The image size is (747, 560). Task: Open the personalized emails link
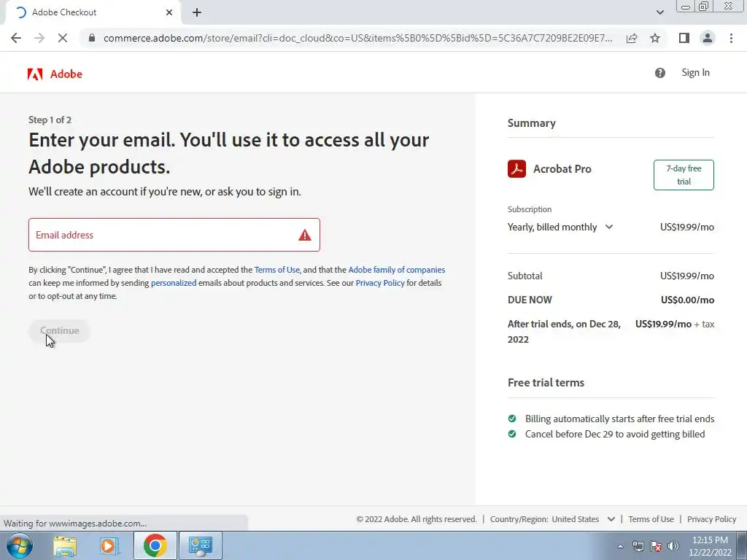click(174, 283)
